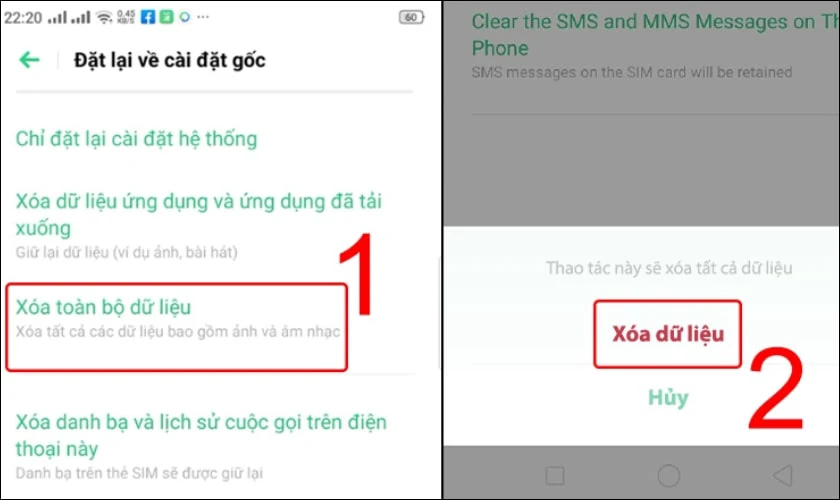Open Clear the SMS and MMS Messages

[655, 46]
